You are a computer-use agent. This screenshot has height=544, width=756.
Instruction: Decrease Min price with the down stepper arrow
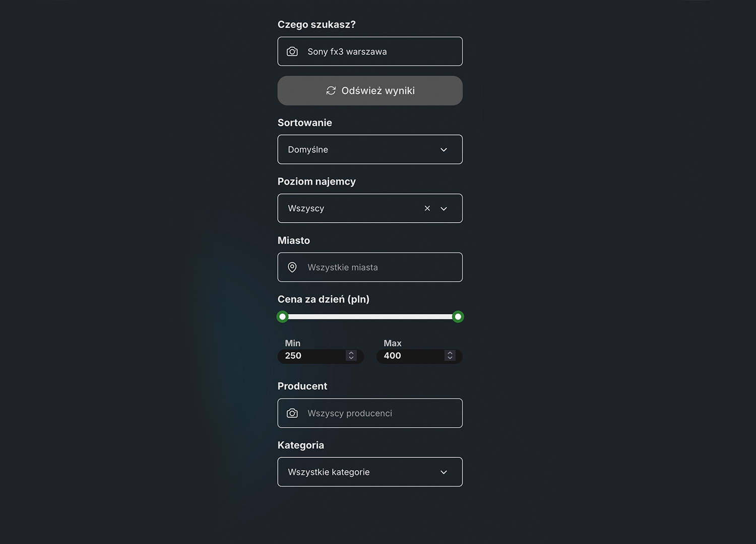pos(351,359)
